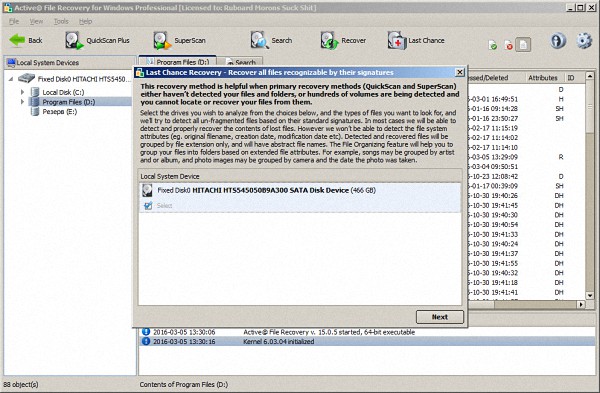Click the hard disk icon in the dialog device list
Screen dimensions: 600x393
tap(147, 190)
